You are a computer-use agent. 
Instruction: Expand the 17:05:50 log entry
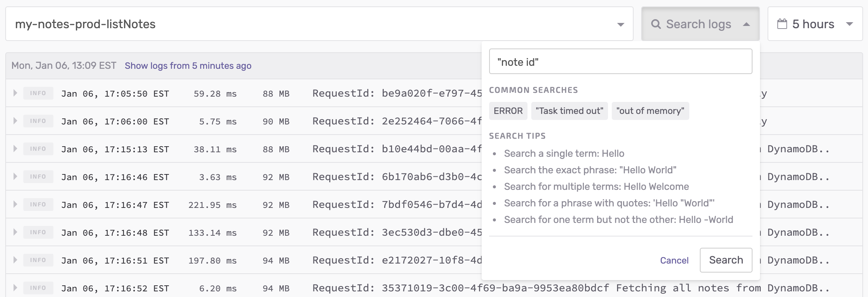pos(15,93)
